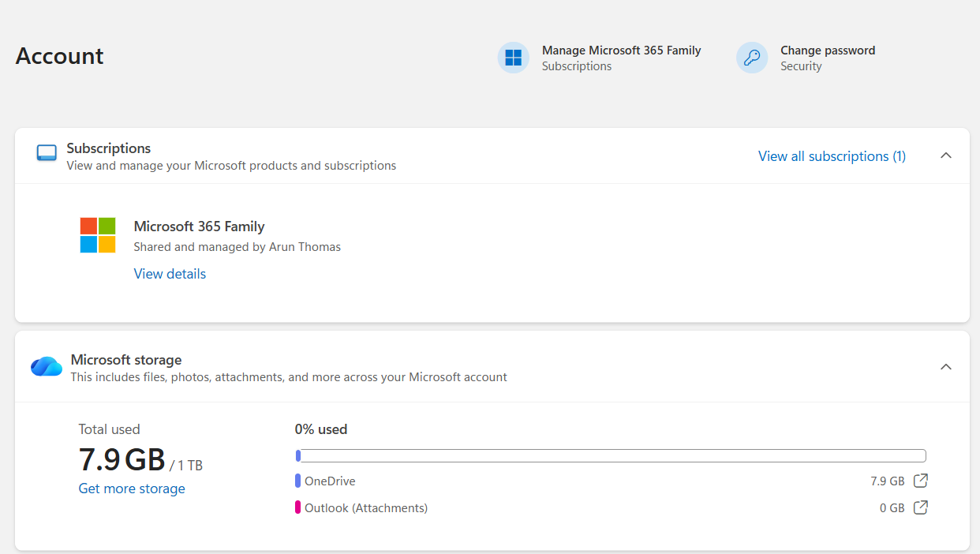Open OneDrive storage via external link icon
This screenshot has width=980, height=554.
click(920, 481)
